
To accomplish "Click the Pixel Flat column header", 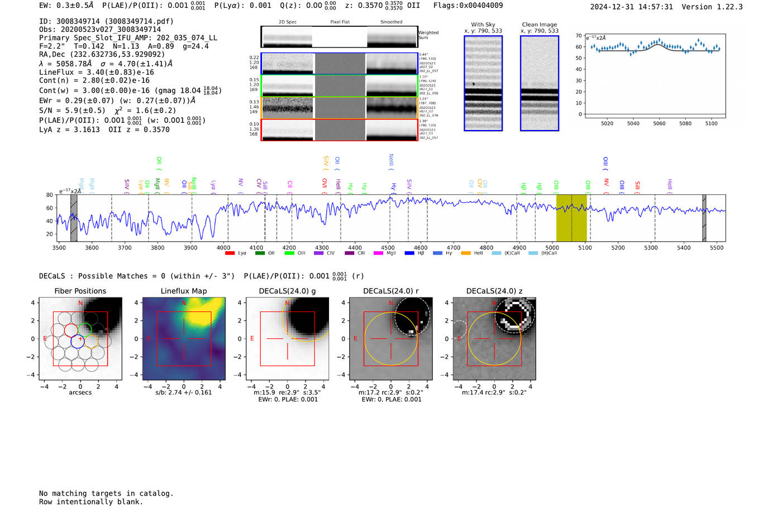I will 340,22.
